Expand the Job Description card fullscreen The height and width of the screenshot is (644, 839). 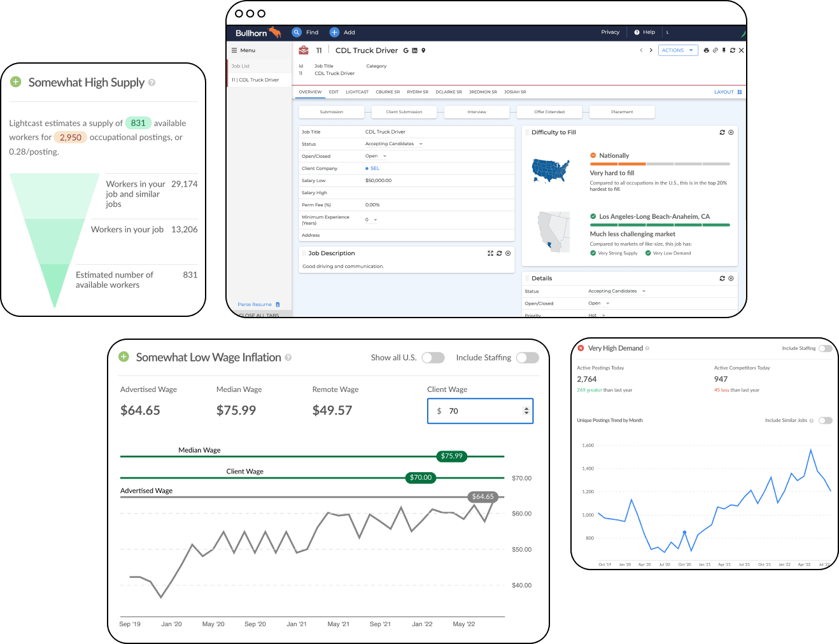coord(491,253)
